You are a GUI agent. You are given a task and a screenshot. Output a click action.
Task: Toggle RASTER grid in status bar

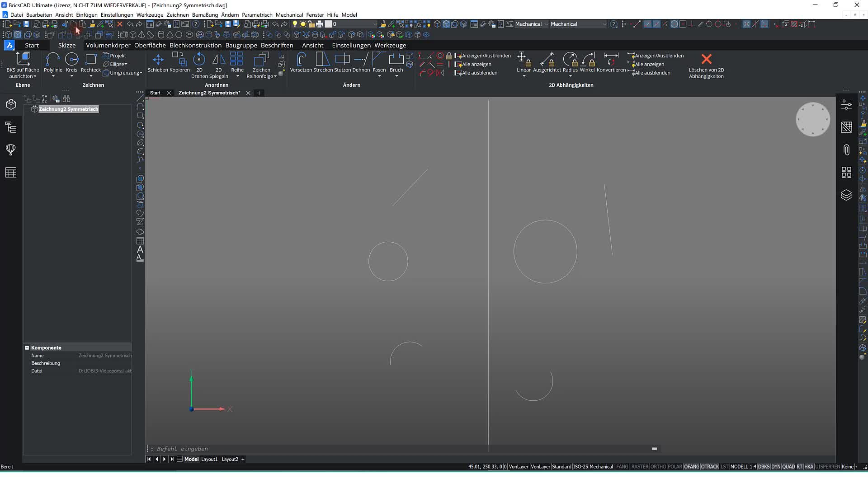640,467
